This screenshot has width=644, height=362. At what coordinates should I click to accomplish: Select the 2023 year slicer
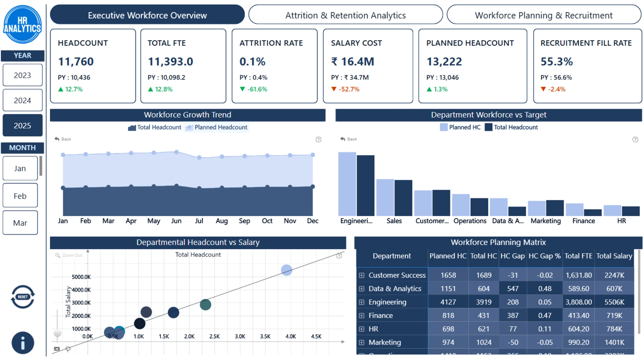click(22, 75)
